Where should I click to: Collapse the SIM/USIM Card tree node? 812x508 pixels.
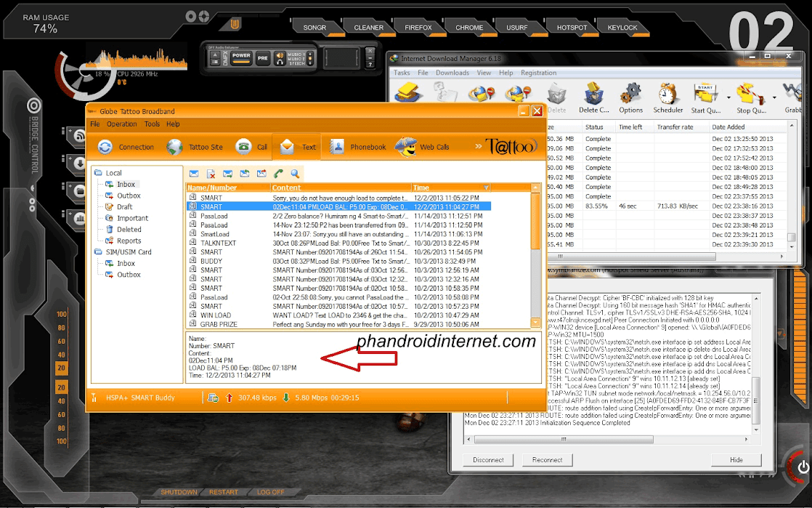(x=98, y=252)
